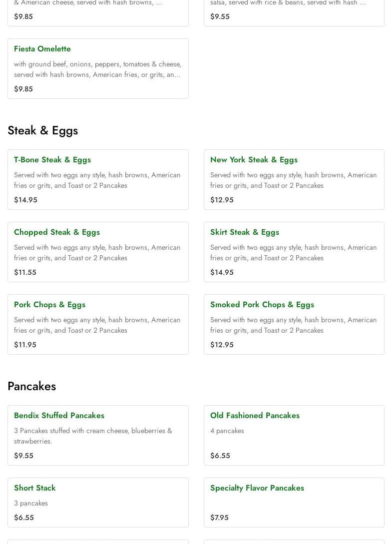Viewport: 392px width, 544px height.
Task: Click the Bendix cream cheese blueberries description
Action: [x=93, y=436]
